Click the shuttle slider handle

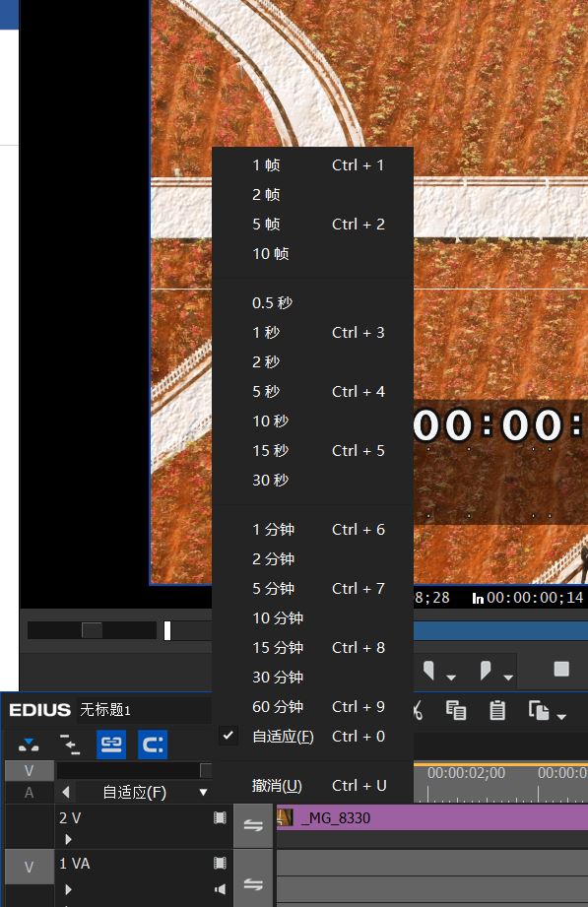point(92,630)
